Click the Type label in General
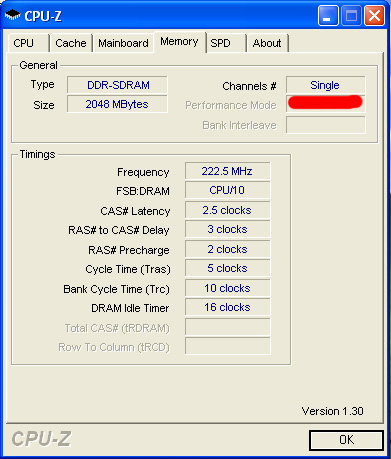The height and width of the screenshot is (459, 391). point(42,85)
